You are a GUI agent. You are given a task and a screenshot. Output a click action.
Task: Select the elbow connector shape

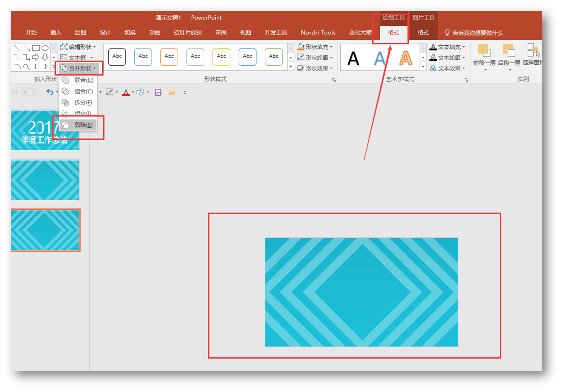click(x=17, y=57)
